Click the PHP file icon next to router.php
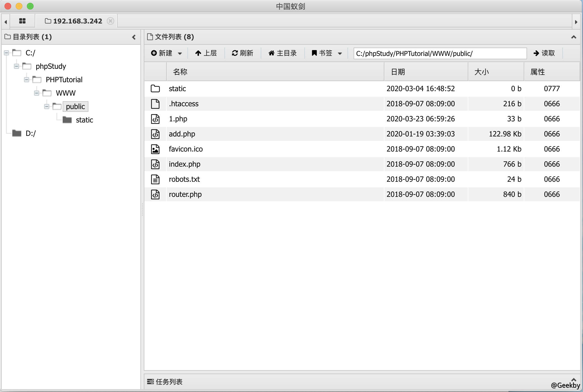The height and width of the screenshot is (392, 583). pyautogui.click(x=156, y=194)
